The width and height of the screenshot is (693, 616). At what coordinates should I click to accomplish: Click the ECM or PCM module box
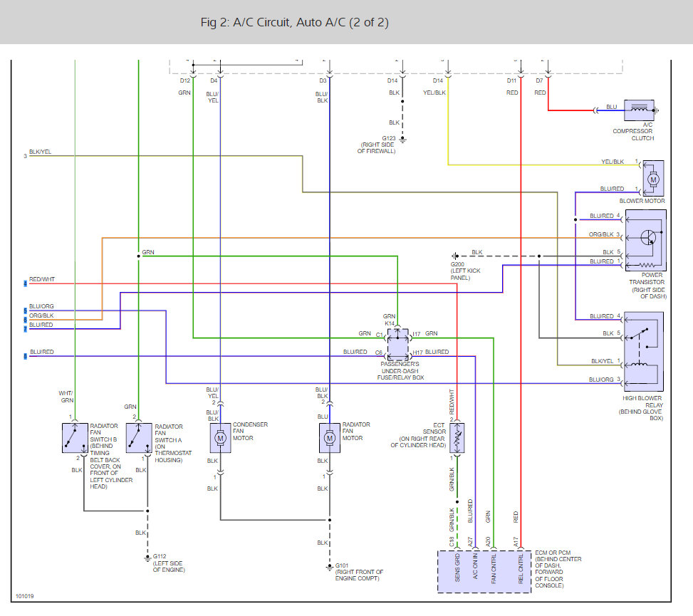tap(484, 572)
